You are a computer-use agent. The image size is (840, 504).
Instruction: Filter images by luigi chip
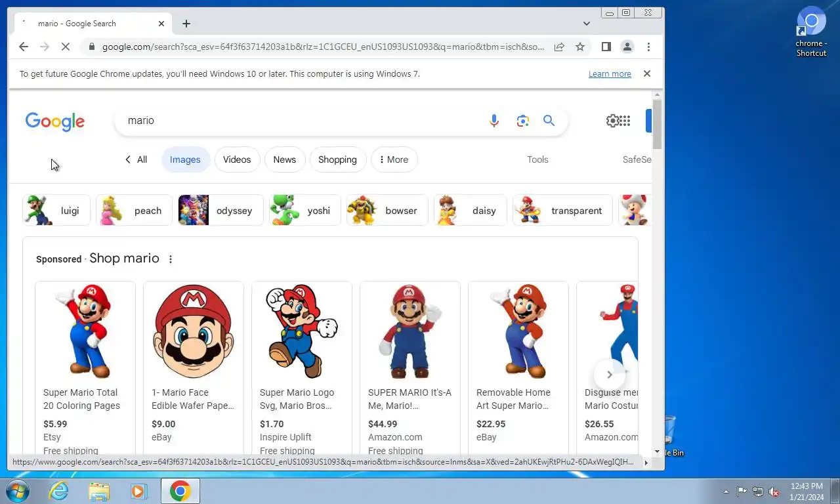tap(56, 211)
